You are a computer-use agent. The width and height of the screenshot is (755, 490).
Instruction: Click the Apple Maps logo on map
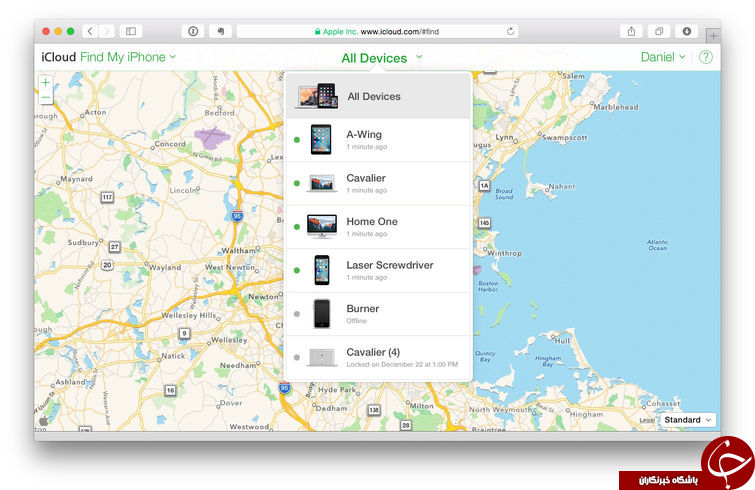[43, 422]
